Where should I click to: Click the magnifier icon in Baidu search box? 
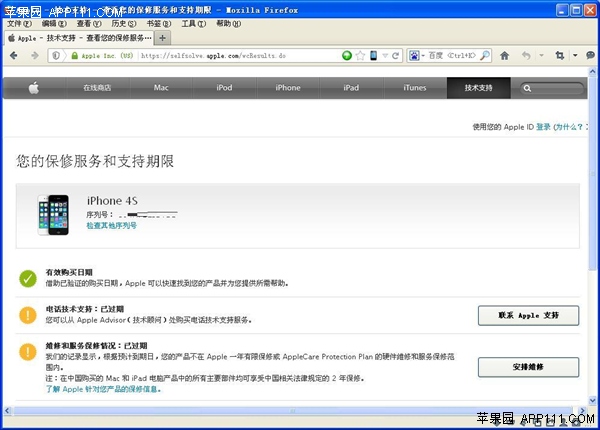(x=485, y=55)
